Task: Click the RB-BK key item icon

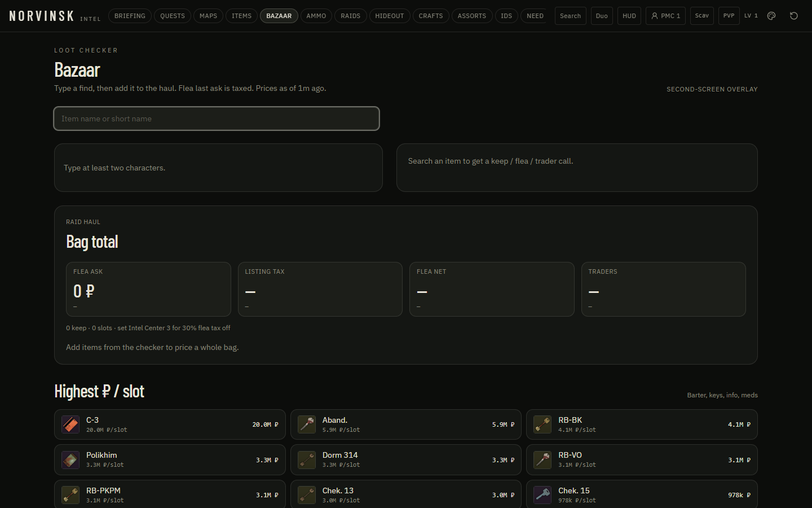Action: pyautogui.click(x=542, y=424)
